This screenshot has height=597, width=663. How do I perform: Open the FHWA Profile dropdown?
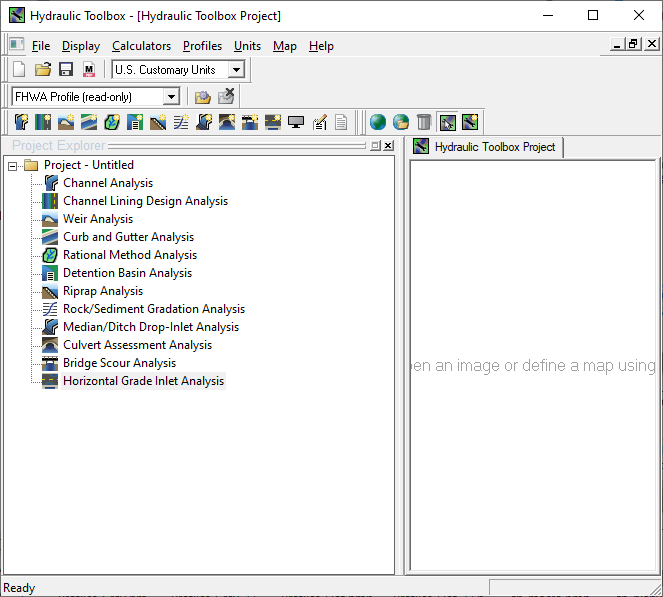(171, 97)
